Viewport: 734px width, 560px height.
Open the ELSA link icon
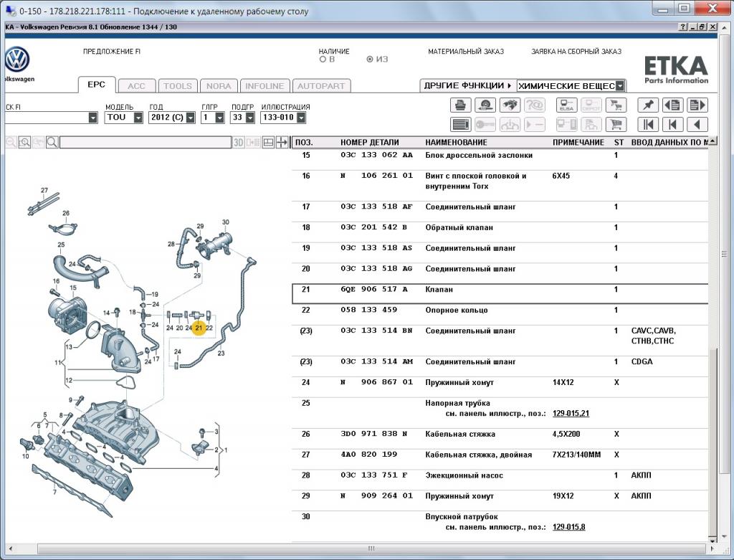[566, 105]
